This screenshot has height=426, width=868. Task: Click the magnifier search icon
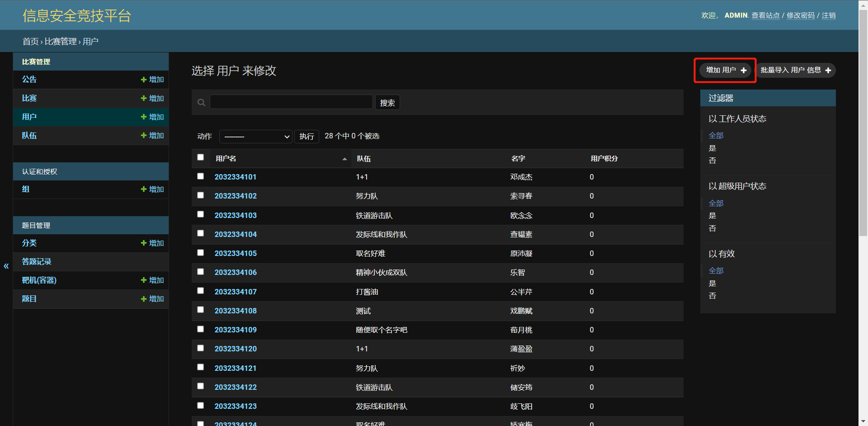(202, 103)
